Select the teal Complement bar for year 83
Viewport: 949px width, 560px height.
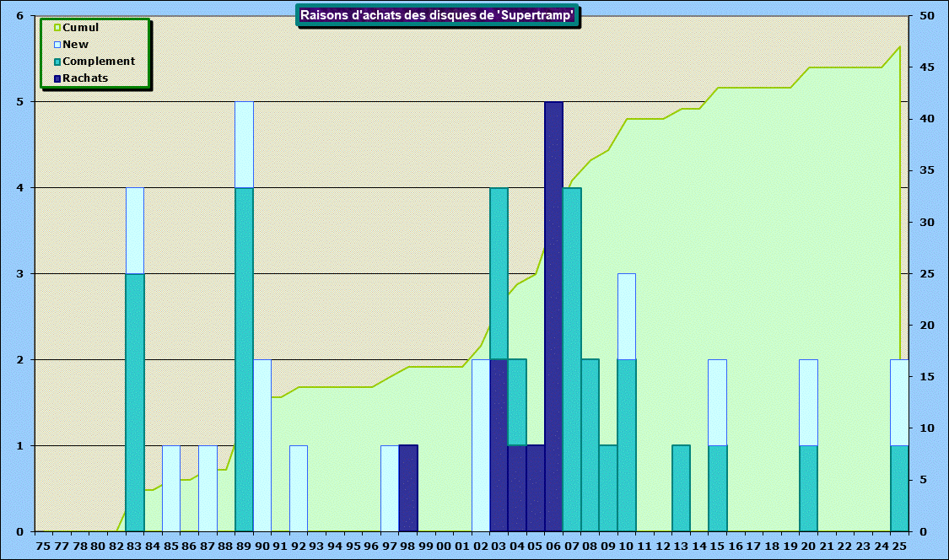point(135,402)
